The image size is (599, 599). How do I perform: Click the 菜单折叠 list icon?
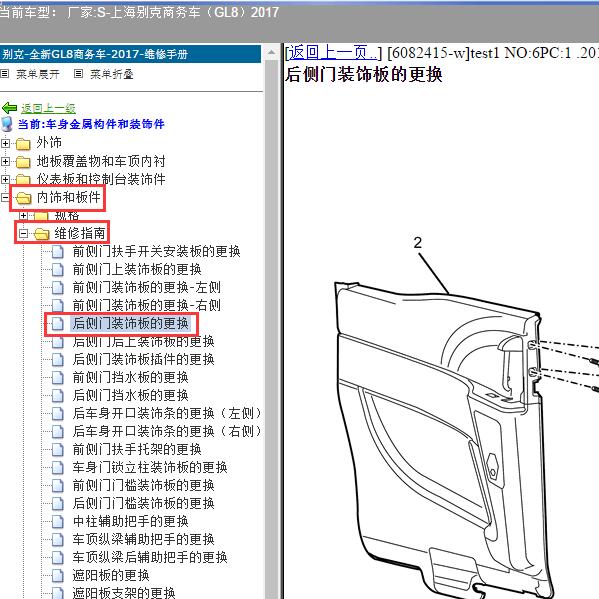pyautogui.click(x=78, y=73)
